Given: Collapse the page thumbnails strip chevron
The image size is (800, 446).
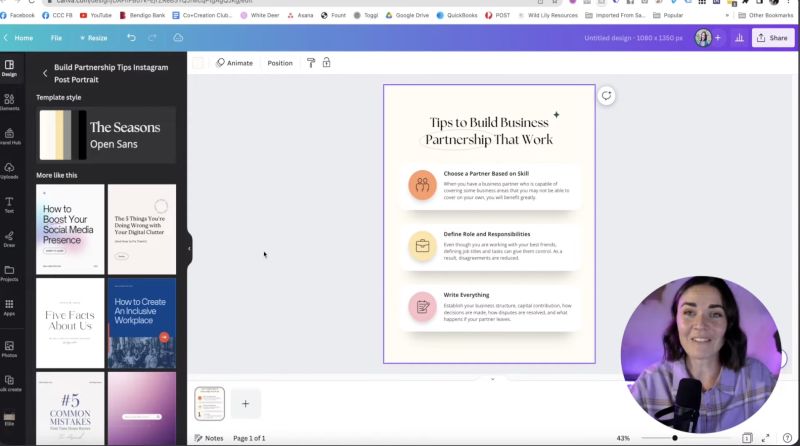Looking at the screenshot, I should 492,379.
